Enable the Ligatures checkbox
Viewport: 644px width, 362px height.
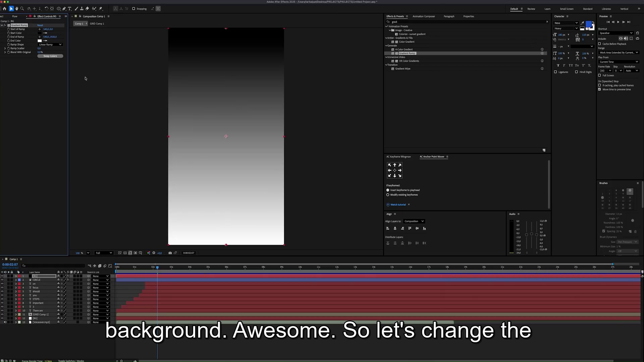[555, 72]
